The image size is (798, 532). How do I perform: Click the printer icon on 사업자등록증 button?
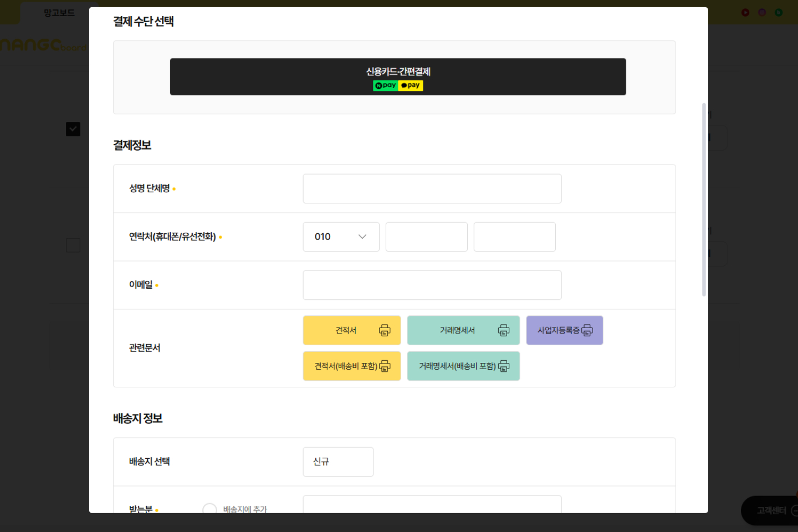click(587, 331)
